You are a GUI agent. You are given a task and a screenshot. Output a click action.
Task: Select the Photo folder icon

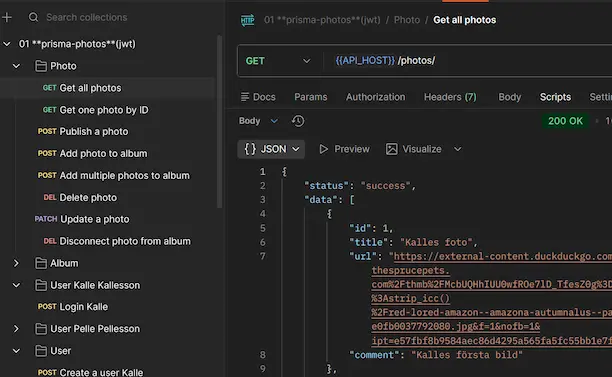pyautogui.click(x=41, y=66)
